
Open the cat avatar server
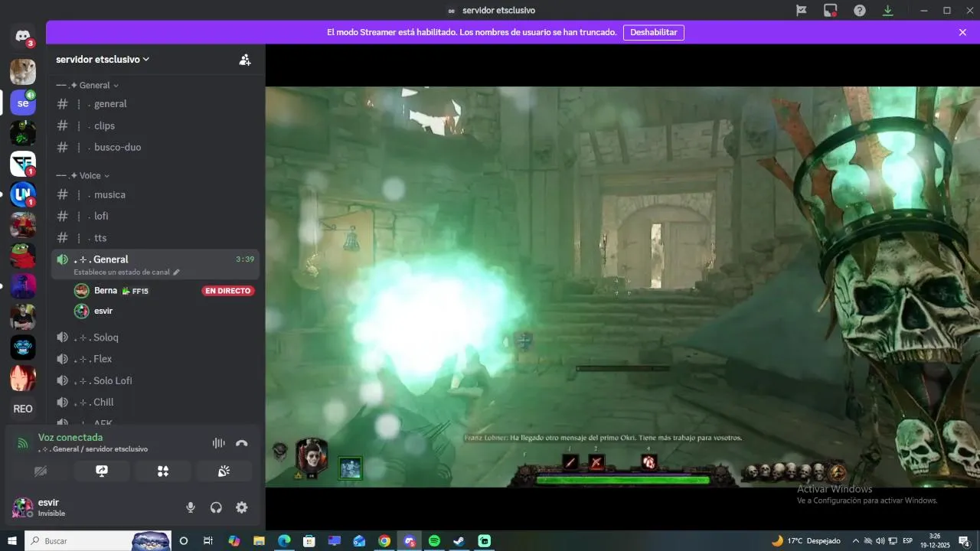pyautogui.click(x=23, y=72)
